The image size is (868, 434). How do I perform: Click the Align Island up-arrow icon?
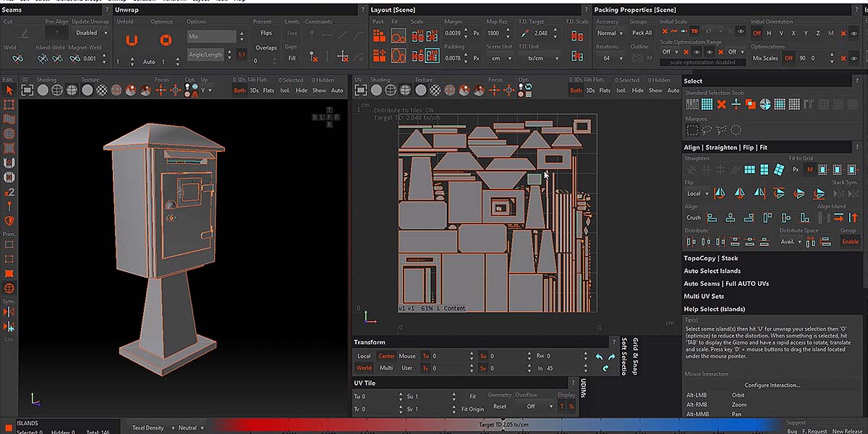854,218
